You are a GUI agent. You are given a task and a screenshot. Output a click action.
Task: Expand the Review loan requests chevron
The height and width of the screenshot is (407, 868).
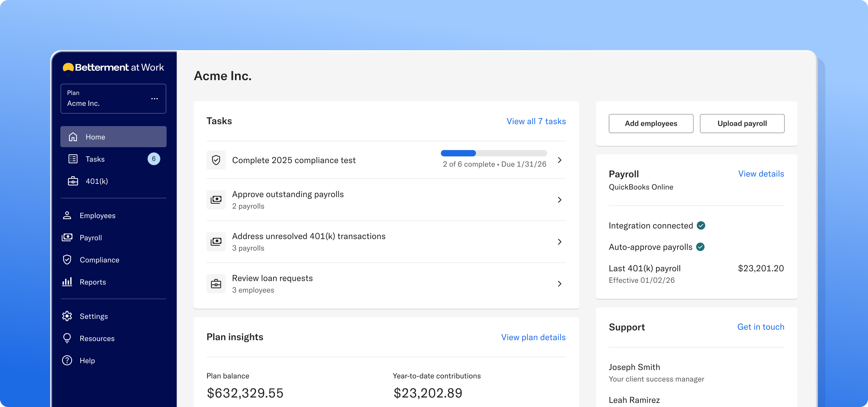[560, 284]
